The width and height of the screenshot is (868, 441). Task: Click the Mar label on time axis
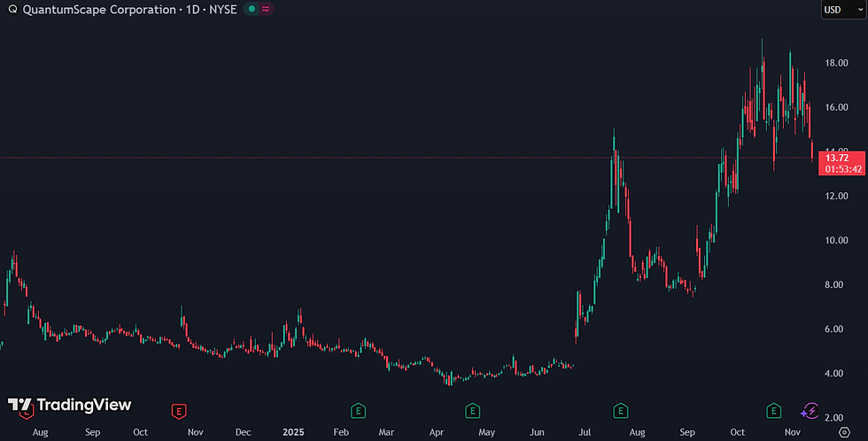[386, 432]
